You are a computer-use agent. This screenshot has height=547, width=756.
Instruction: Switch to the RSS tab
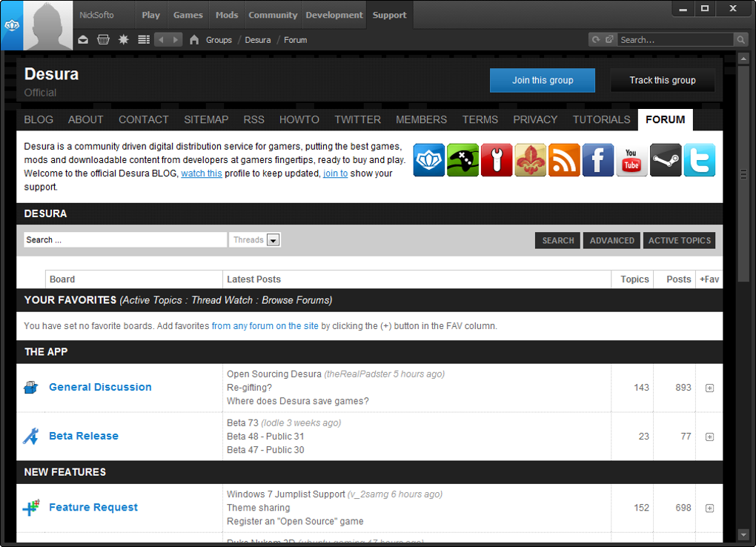[253, 119]
